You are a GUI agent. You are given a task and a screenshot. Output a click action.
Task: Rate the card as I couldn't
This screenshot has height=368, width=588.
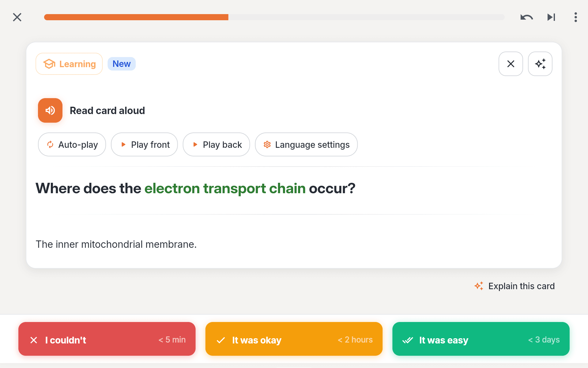pyautogui.click(x=107, y=339)
